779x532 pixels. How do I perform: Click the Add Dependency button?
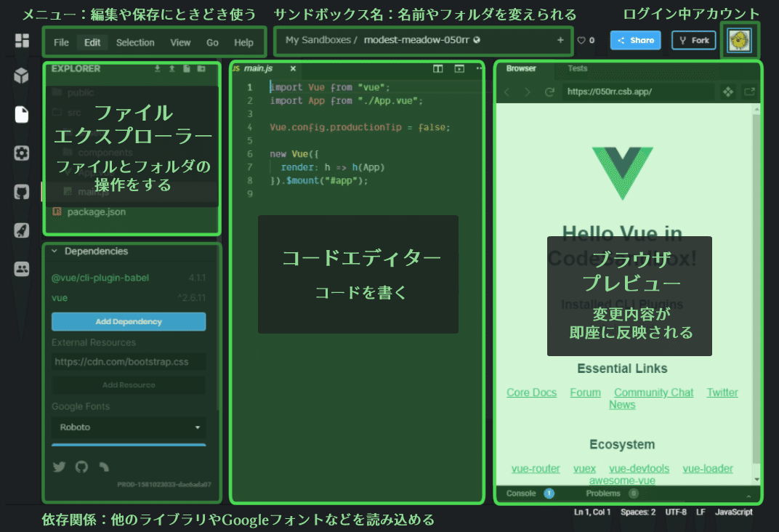(x=128, y=321)
